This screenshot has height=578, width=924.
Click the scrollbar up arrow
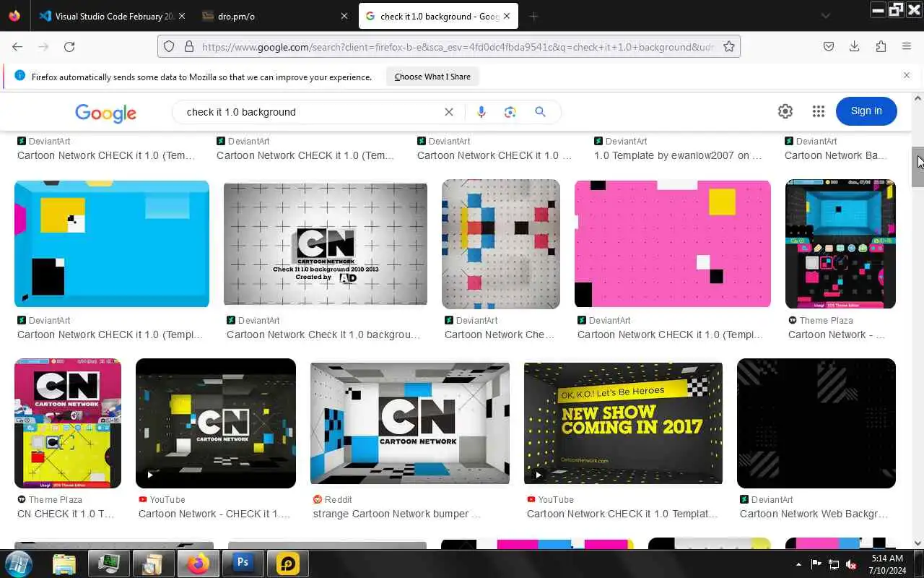918,98
